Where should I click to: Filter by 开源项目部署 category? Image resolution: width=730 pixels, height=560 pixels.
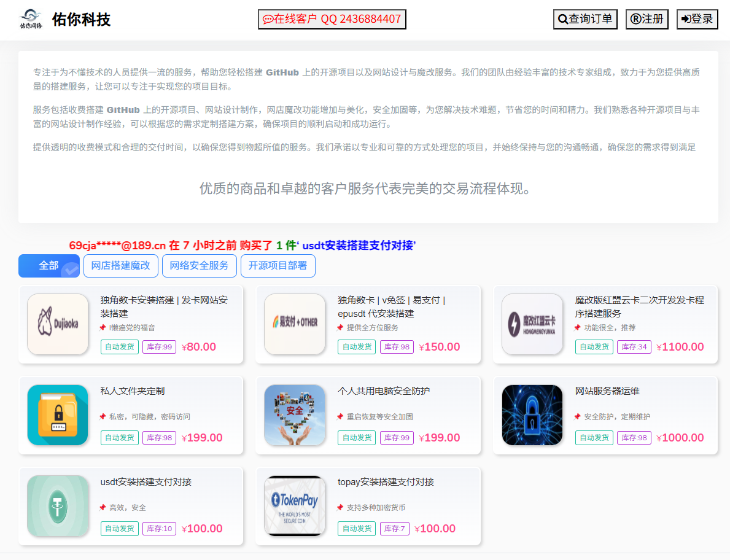278,266
